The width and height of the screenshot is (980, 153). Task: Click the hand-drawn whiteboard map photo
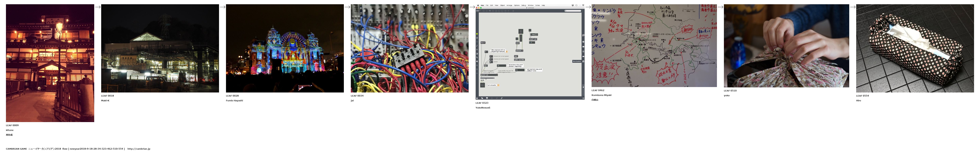pyautogui.click(x=654, y=46)
